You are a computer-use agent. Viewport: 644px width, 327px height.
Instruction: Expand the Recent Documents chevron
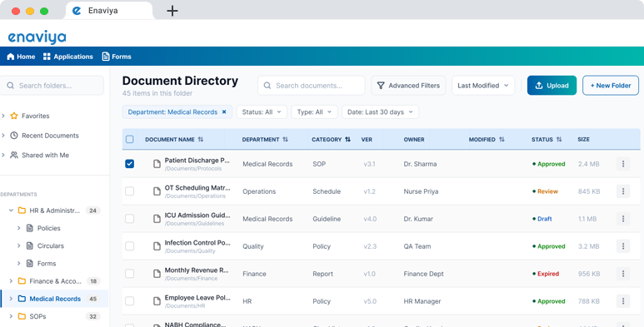click(3, 136)
